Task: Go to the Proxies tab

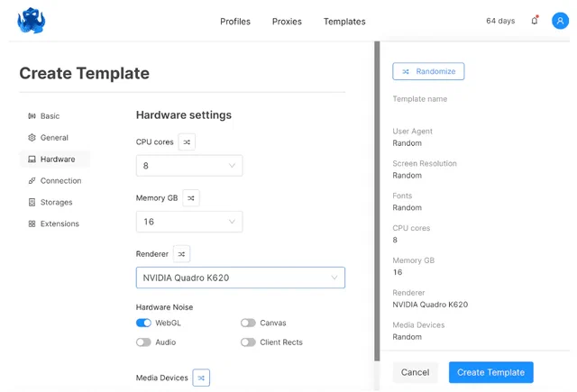Action: pos(287,22)
